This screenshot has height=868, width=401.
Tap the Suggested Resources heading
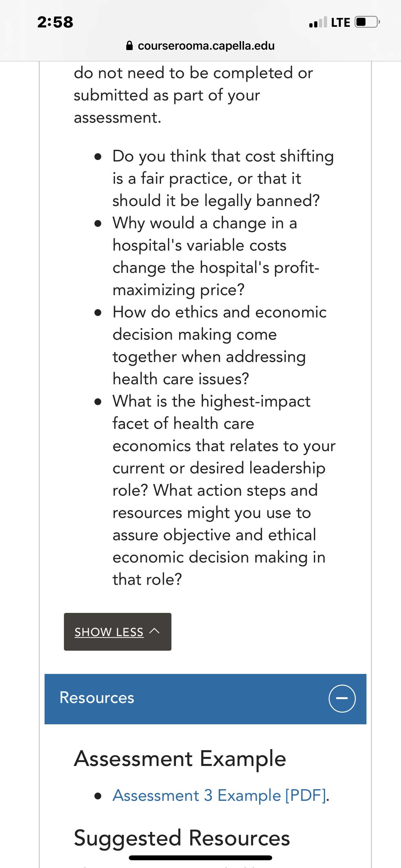click(182, 838)
